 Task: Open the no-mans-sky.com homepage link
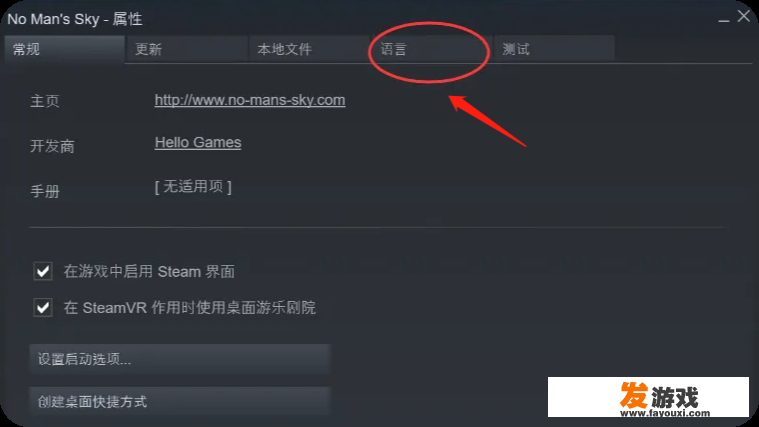click(250, 100)
